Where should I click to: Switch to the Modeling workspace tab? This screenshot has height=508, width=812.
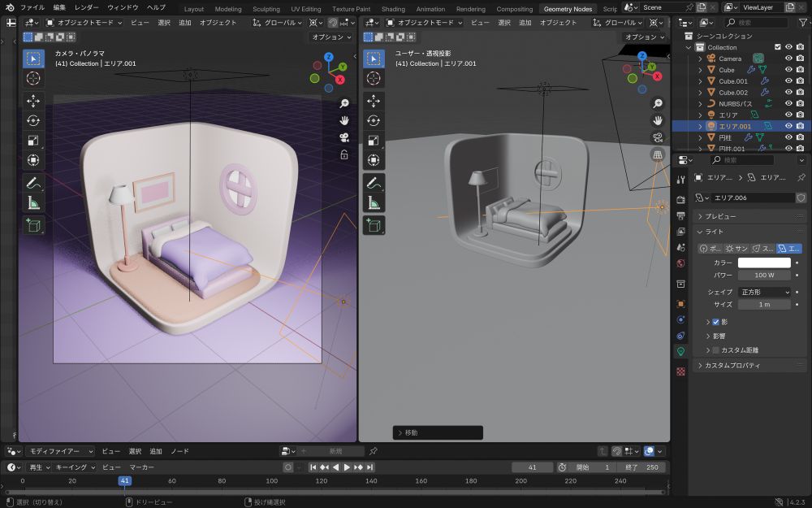pos(228,9)
